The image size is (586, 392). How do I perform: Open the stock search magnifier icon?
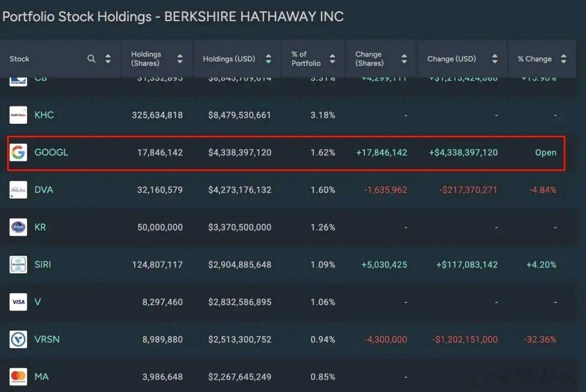coord(91,59)
